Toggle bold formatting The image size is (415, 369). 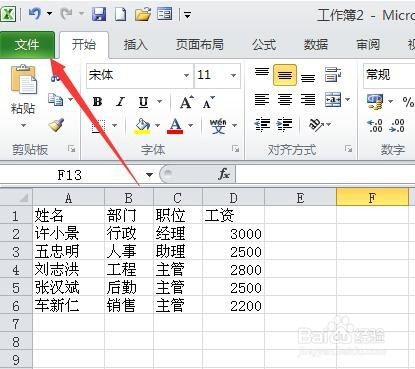tap(97, 102)
